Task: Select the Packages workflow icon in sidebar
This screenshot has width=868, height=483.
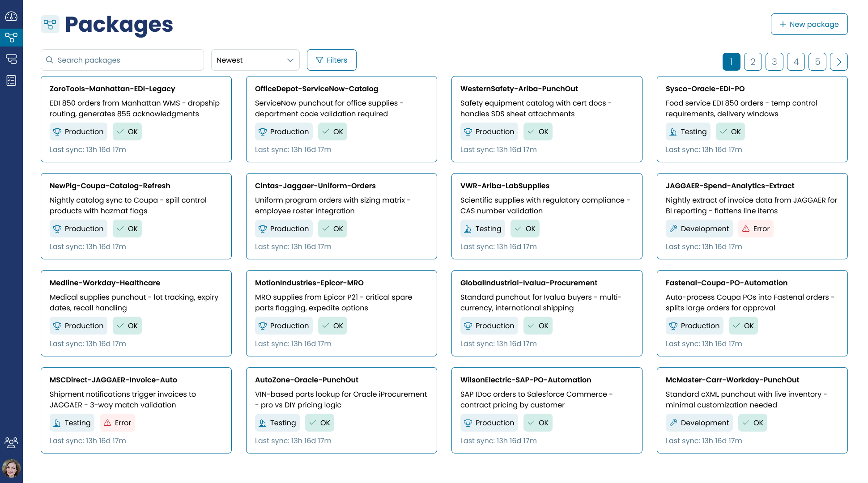Action: (11, 37)
